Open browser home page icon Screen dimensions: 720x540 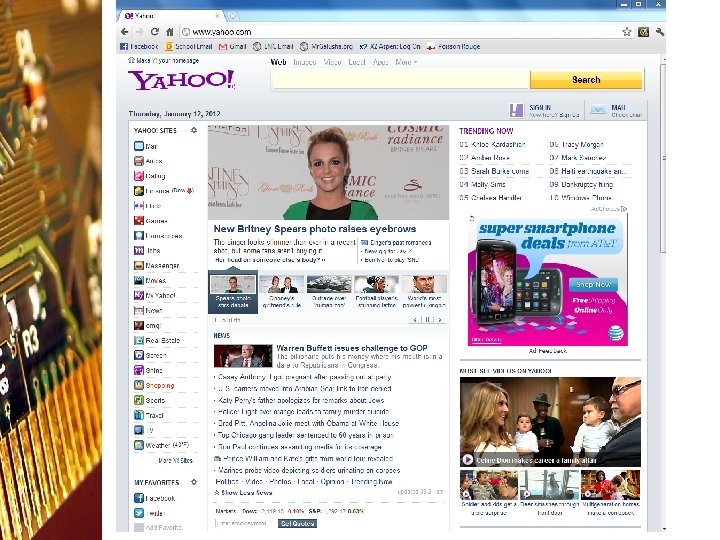point(169,32)
